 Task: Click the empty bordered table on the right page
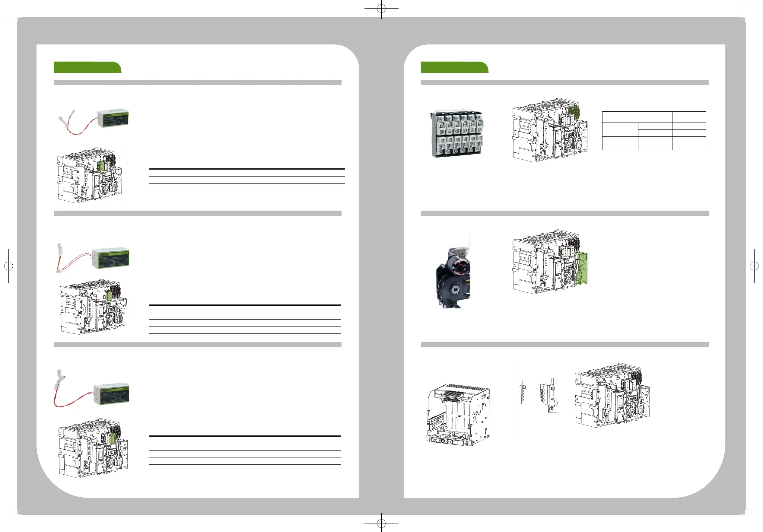pyautogui.click(x=654, y=131)
